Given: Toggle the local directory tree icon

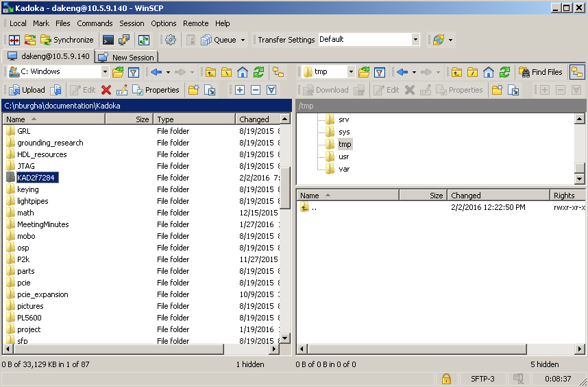Looking at the screenshot, I should point(278,72).
